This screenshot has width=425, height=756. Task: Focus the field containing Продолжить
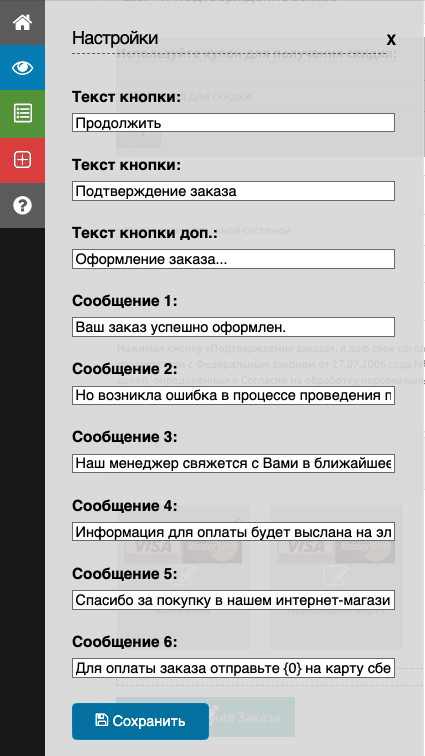click(x=233, y=122)
